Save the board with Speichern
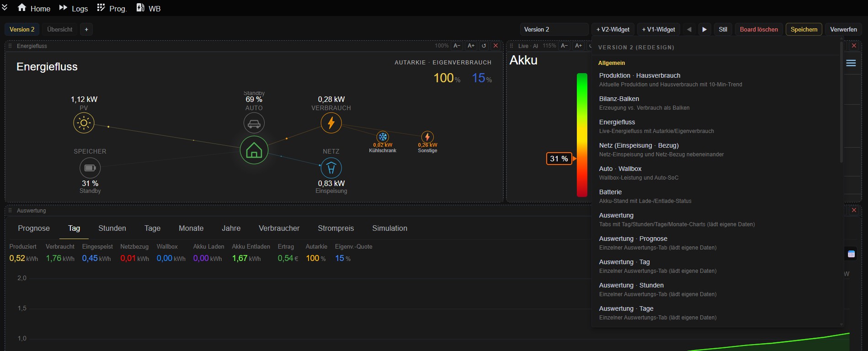The width and height of the screenshot is (868, 351). point(804,29)
